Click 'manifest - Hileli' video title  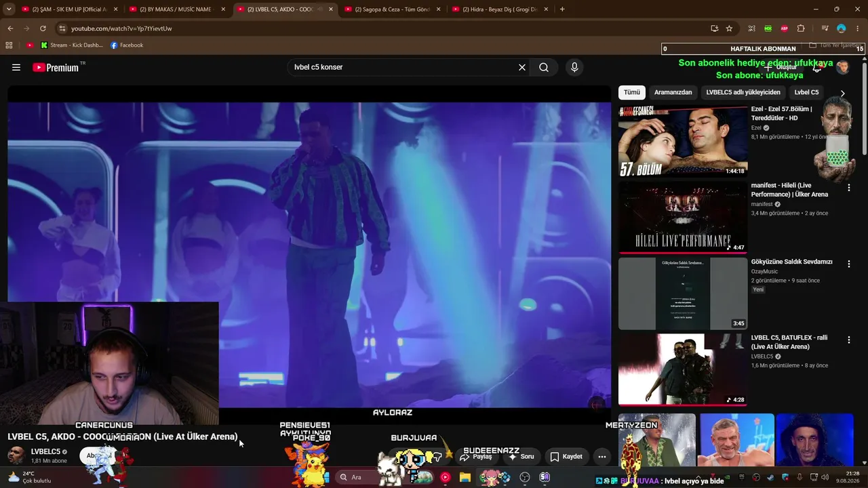[789, 190]
